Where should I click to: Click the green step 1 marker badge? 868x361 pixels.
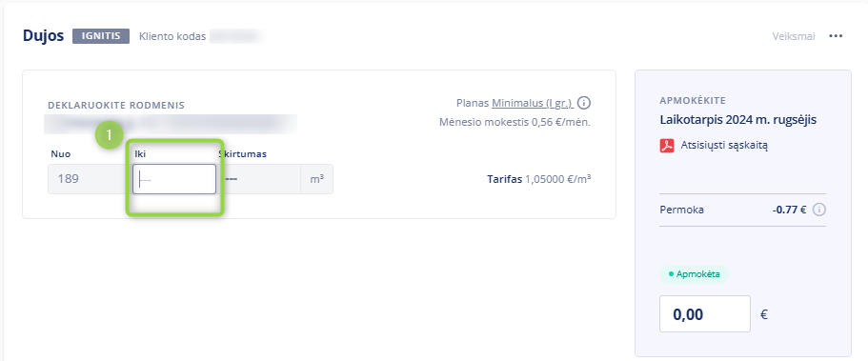coord(110,134)
